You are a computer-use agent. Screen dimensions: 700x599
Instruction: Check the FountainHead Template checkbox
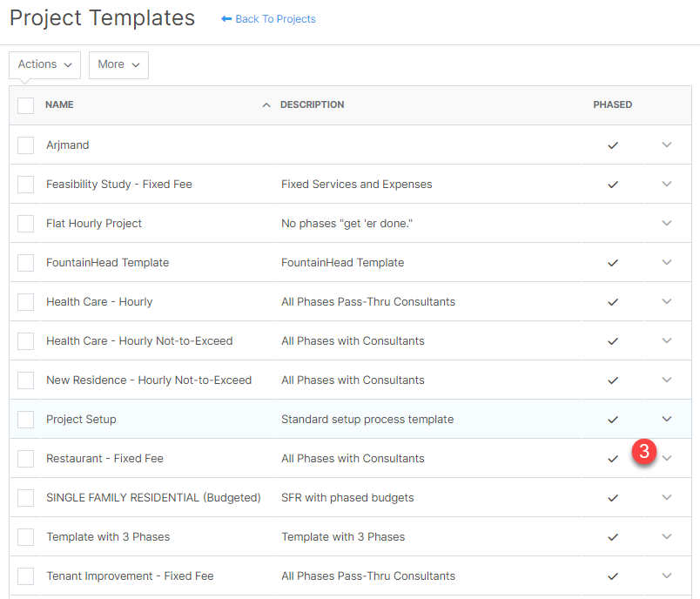coord(25,263)
